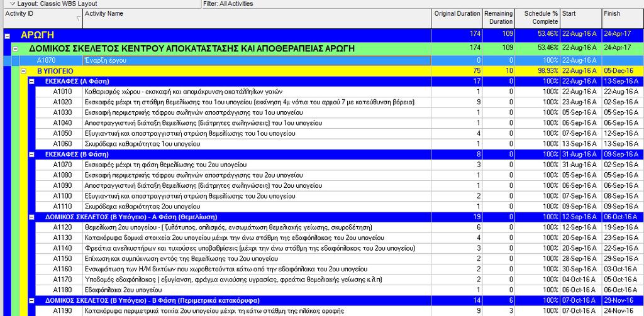Click the remaining duration 3 of A1190
Image resolution: width=644 pixels, height=316 pixels.
(511, 311)
